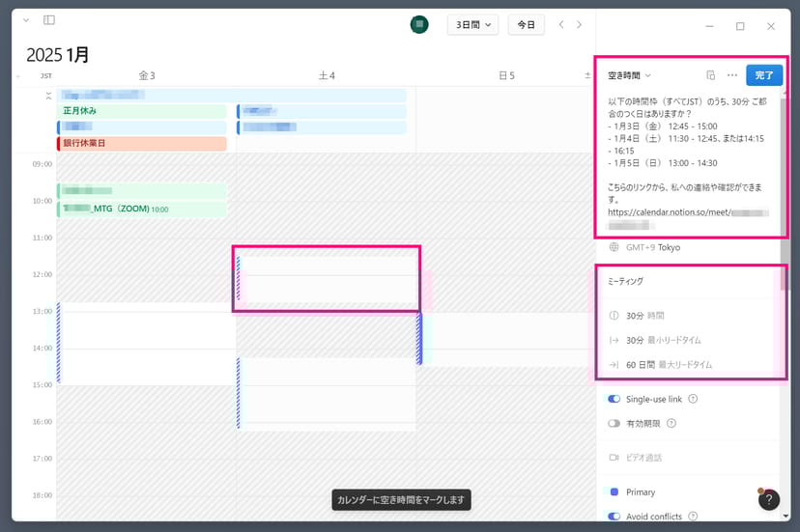Open the help question mark button

(768, 499)
